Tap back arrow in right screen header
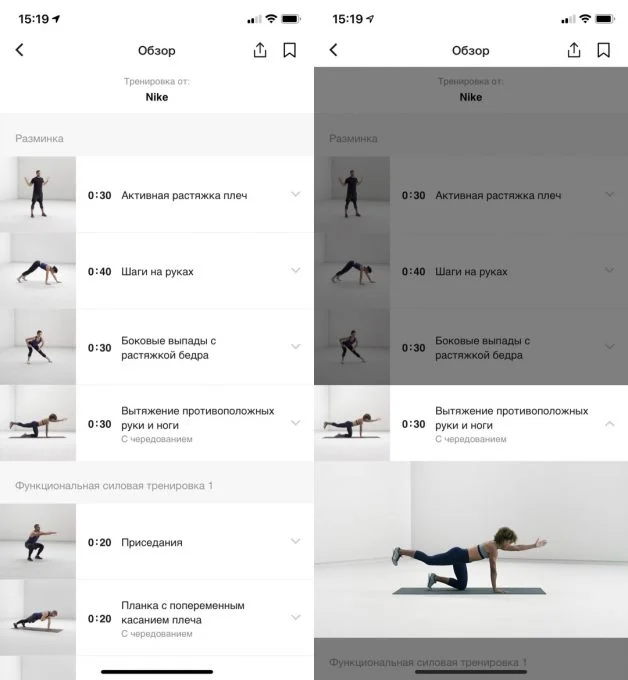Screen dimensions: 628x680 pyautogui.click(x=334, y=50)
